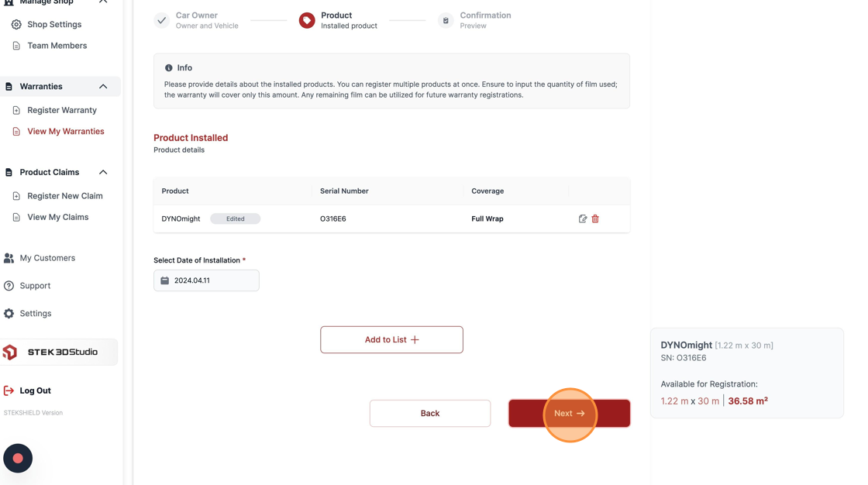
Task: Click the 36.58 m² available area value
Action: tap(748, 401)
